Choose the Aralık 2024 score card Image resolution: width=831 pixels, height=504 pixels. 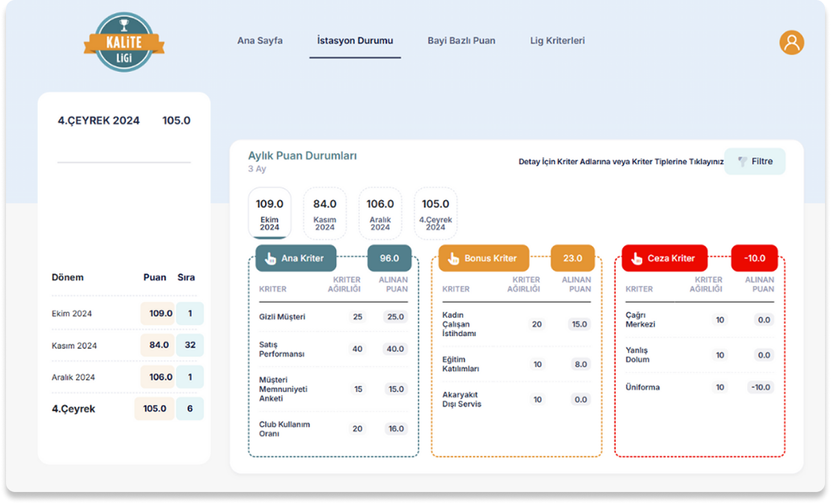[380, 213]
